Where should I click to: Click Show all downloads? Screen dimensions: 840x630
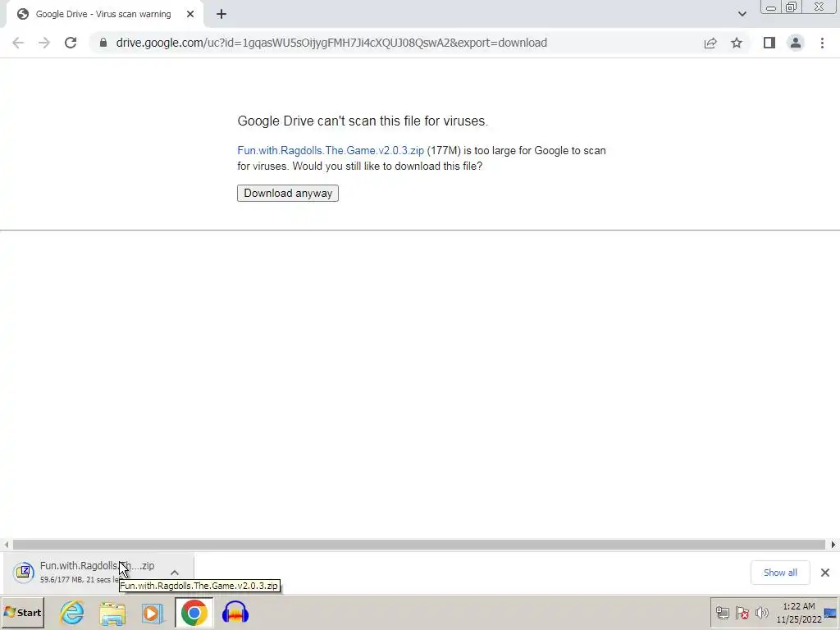pyautogui.click(x=780, y=573)
